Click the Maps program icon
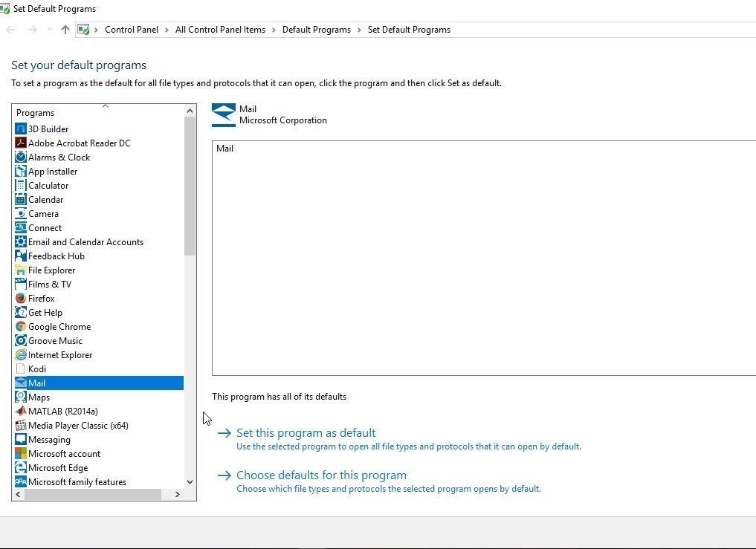The height and width of the screenshot is (549, 756). coord(20,397)
